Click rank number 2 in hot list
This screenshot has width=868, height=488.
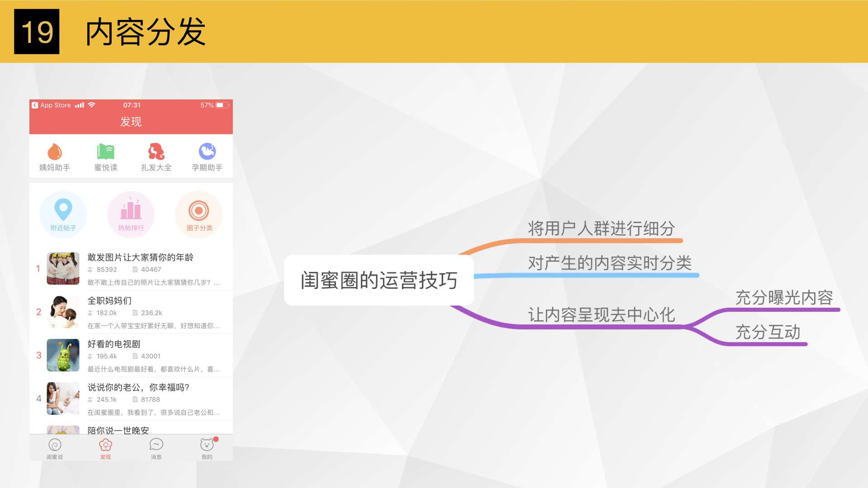tap(39, 312)
